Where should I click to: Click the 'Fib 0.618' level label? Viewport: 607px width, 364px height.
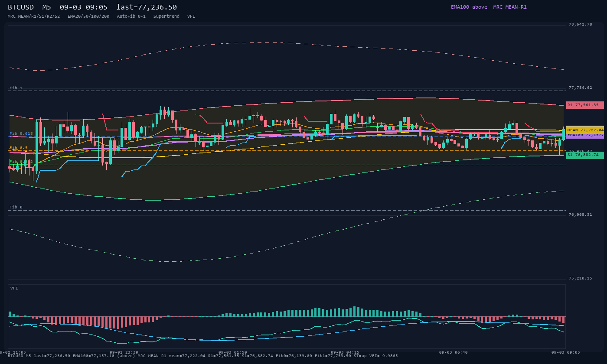[x=21, y=133]
